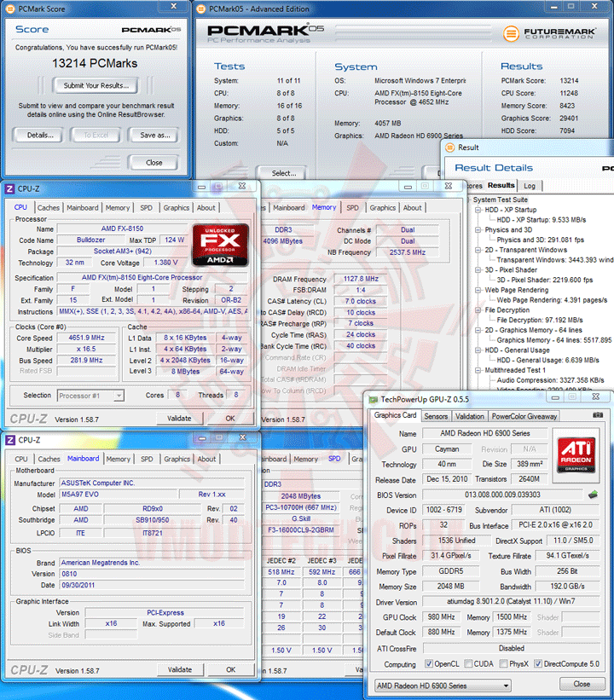Click the GPU-Z title bar app icon

click(374, 400)
